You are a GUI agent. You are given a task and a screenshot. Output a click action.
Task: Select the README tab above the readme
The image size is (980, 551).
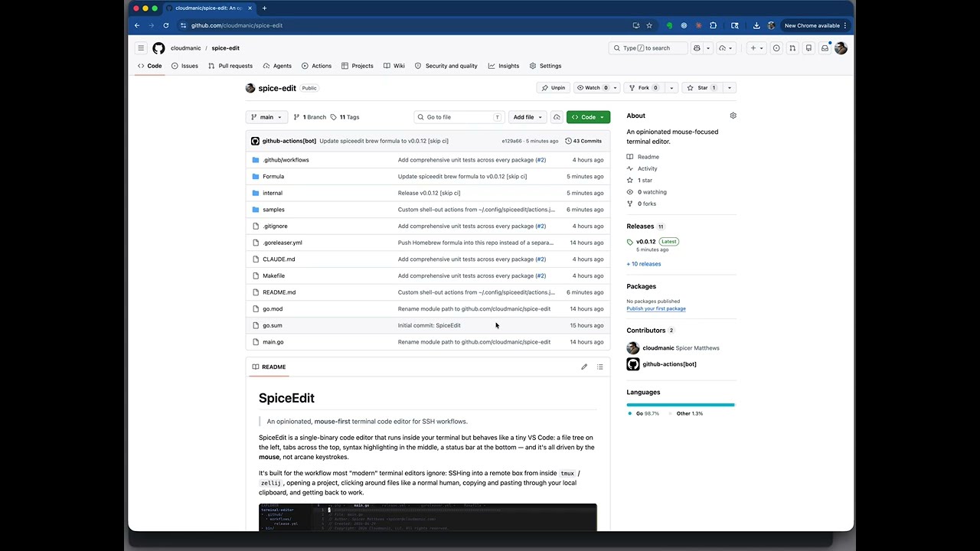point(269,367)
